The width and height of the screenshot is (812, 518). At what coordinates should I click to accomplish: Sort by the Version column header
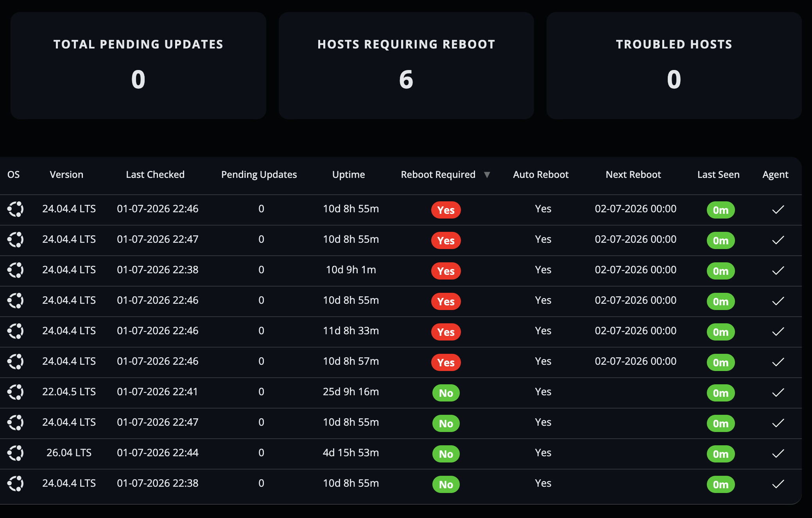click(66, 174)
